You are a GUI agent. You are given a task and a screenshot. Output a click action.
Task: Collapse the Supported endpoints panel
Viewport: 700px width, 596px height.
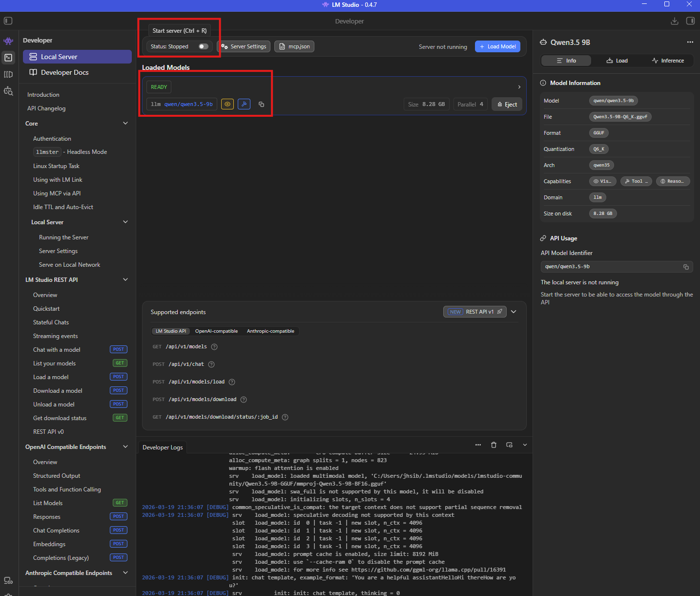[514, 312]
